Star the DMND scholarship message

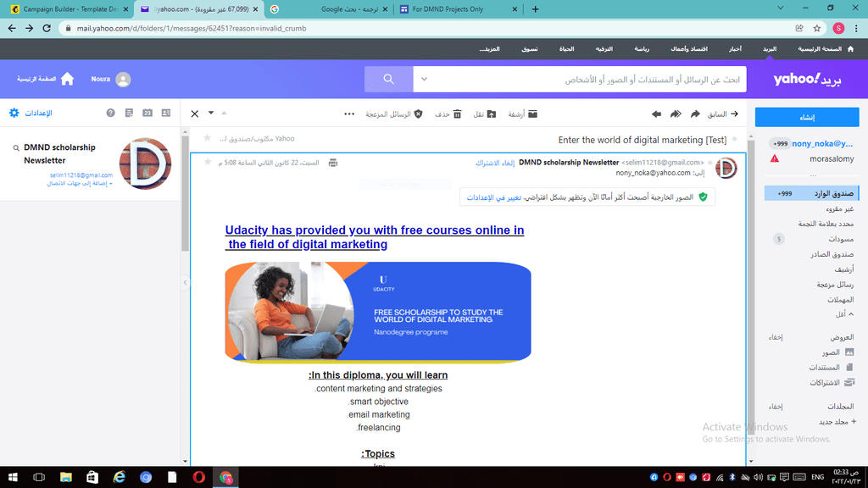click(208, 162)
